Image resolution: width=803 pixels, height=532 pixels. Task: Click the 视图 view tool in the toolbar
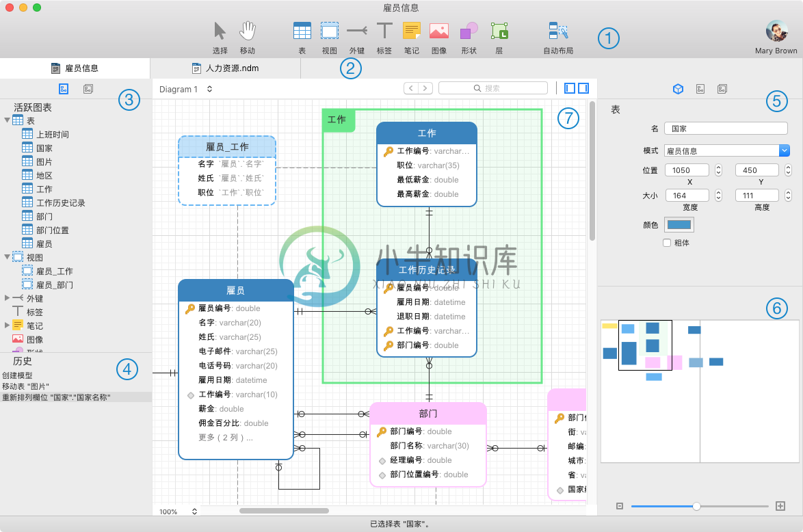pos(330,31)
